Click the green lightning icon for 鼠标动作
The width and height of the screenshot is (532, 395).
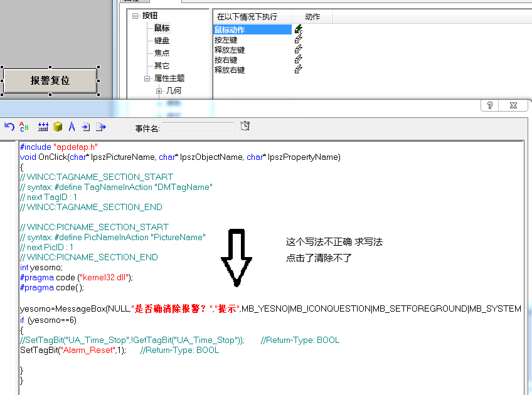pyautogui.click(x=298, y=29)
